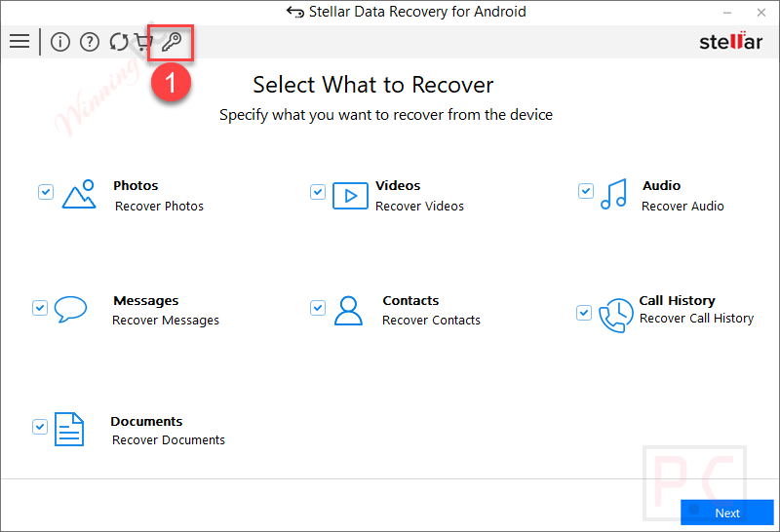
Task: Uncheck the Documents checkbox
Action: point(40,427)
